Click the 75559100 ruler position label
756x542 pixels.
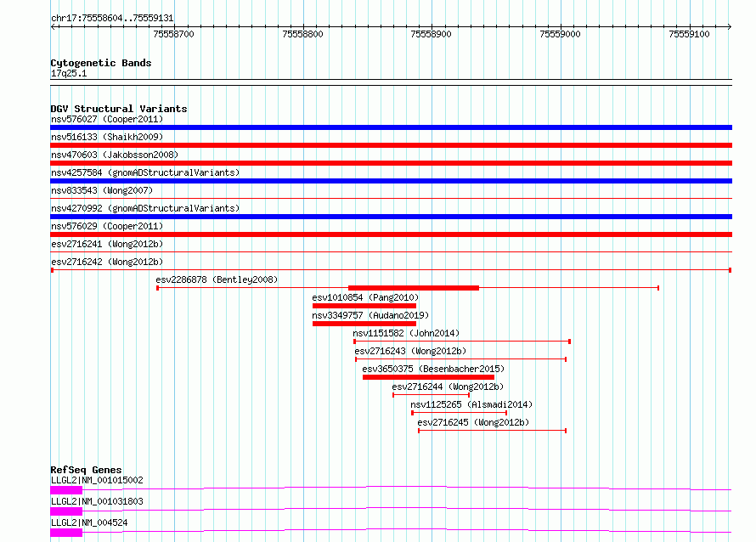click(690, 34)
